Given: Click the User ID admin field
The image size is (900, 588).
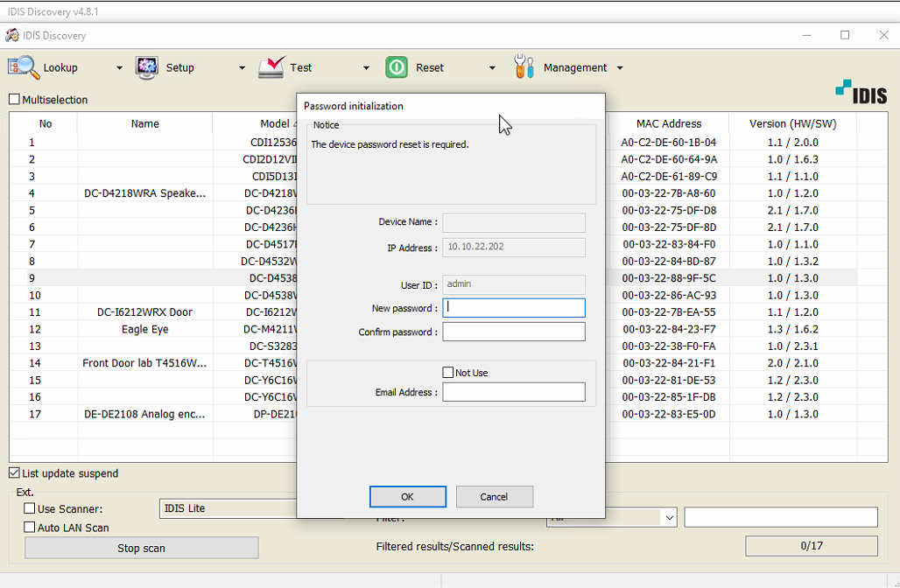Looking at the screenshot, I should tap(514, 284).
